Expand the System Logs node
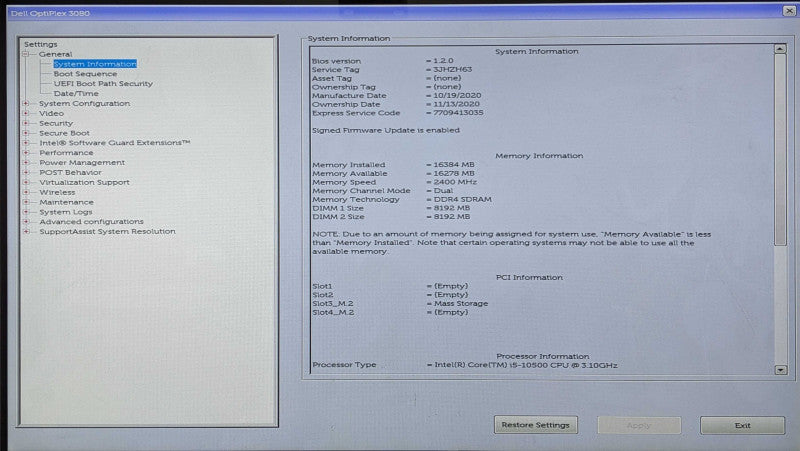 click(x=26, y=212)
